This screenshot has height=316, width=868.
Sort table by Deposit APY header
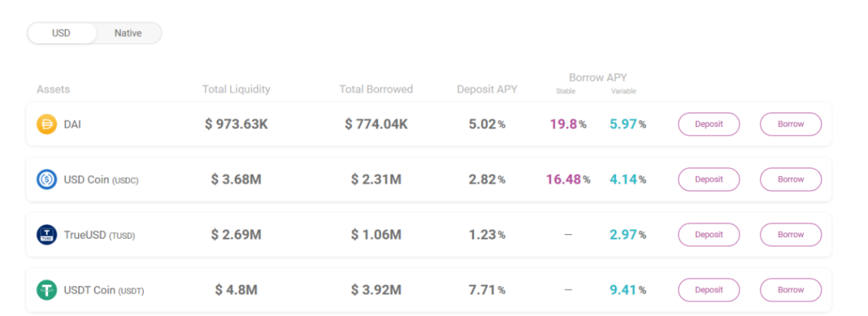[487, 89]
